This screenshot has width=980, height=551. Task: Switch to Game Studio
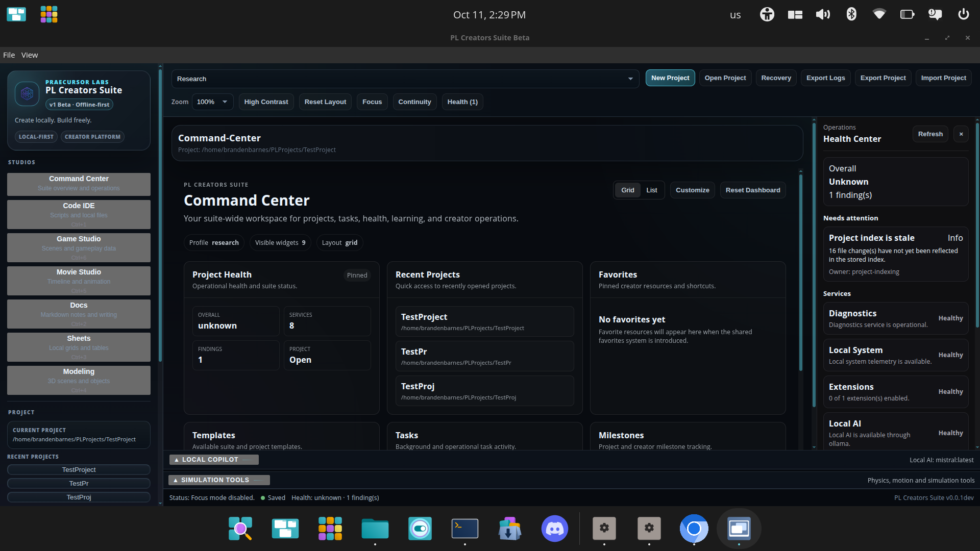(79, 247)
